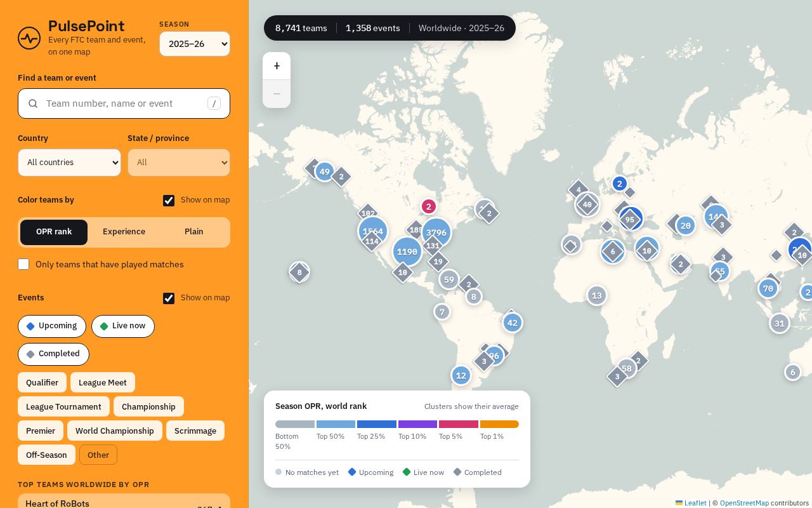This screenshot has height=508, width=812.
Task: Toggle Show on map for team colors
Action: (169, 201)
